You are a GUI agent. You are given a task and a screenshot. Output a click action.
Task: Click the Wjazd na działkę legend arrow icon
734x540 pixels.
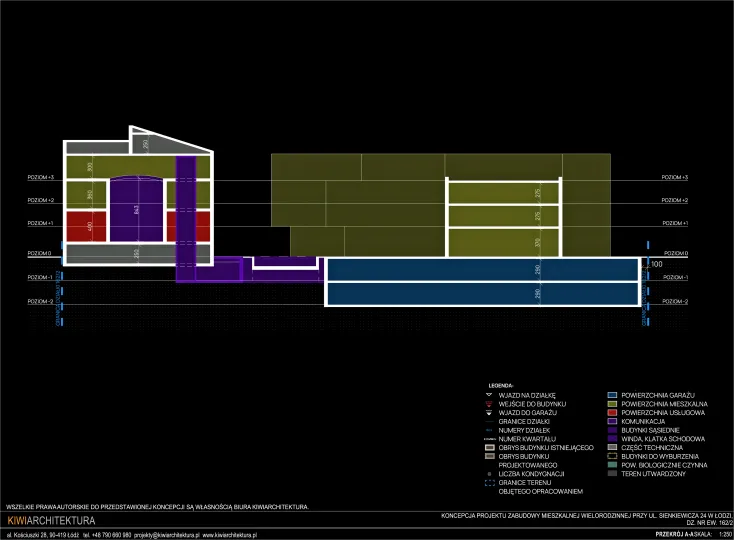point(489,395)
